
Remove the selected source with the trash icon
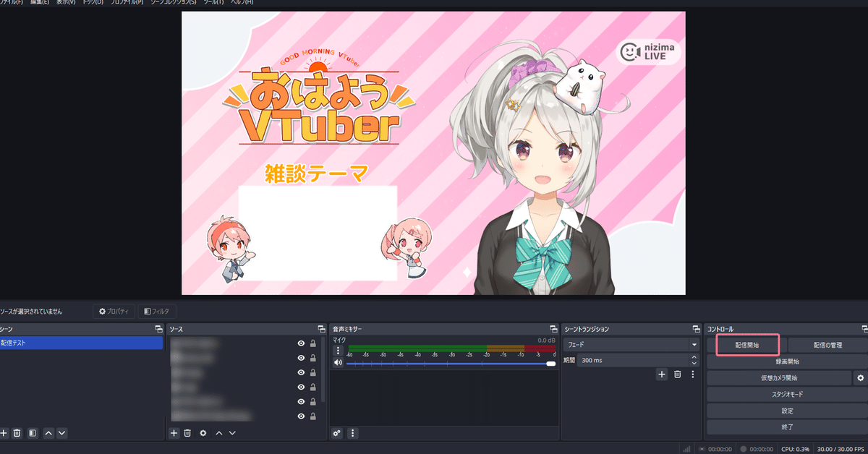coord(187,432)
